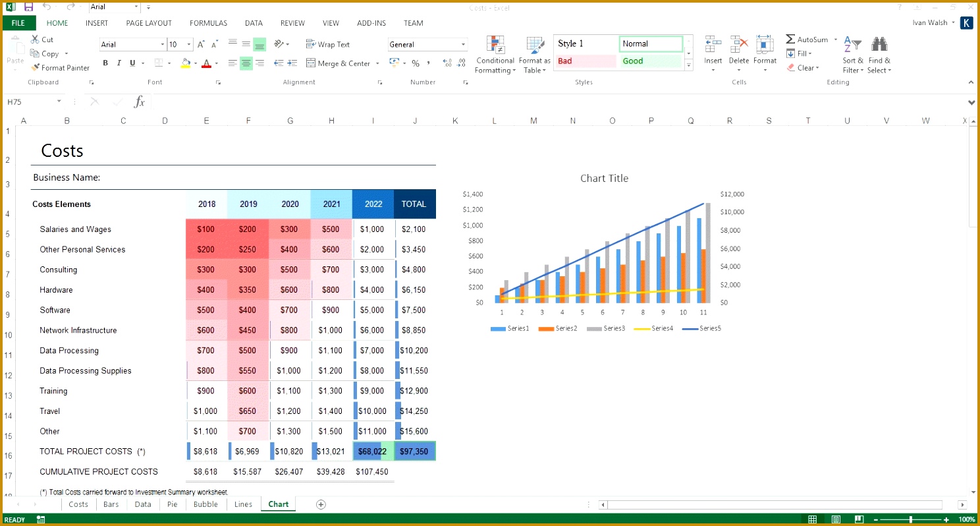Switch to the PAGE LAYOUT ribbon tab
Image resolution: width=980 pixels, height=526 pixels.
(149, 23)
